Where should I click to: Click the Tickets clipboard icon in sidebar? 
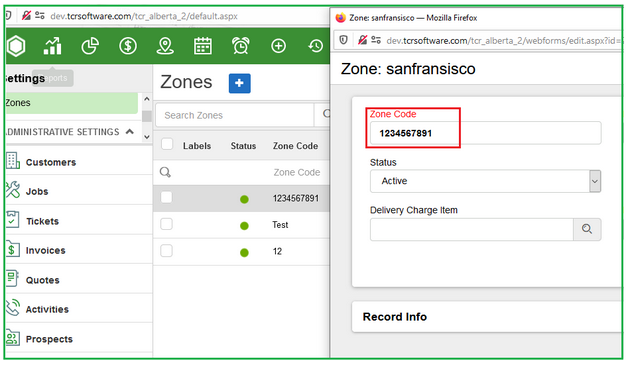coord(12,220)
